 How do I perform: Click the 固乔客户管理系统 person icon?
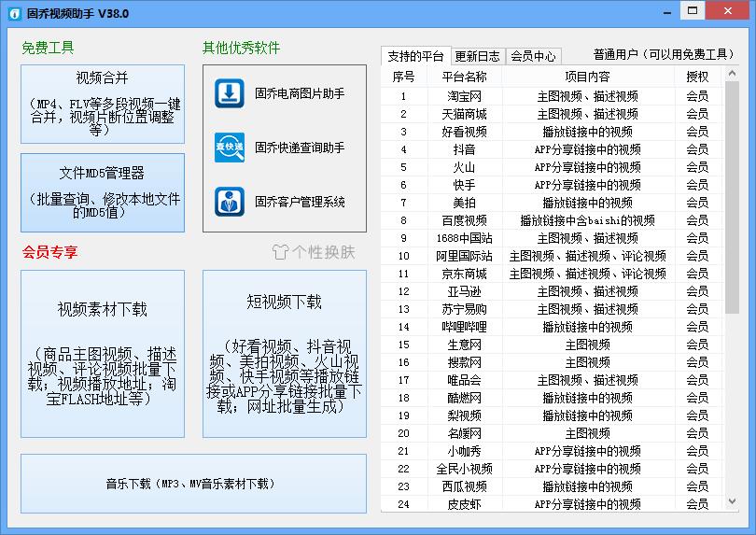[230, 201]
